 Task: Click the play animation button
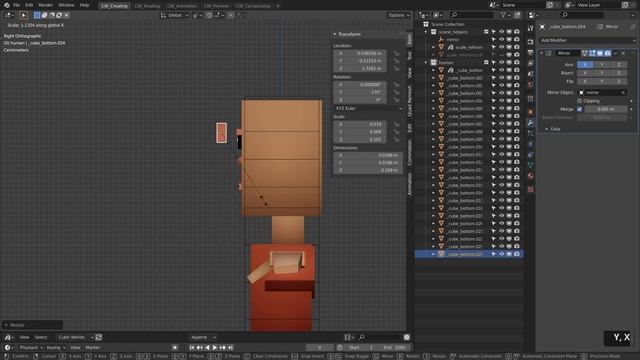click(x=215, y=347)
